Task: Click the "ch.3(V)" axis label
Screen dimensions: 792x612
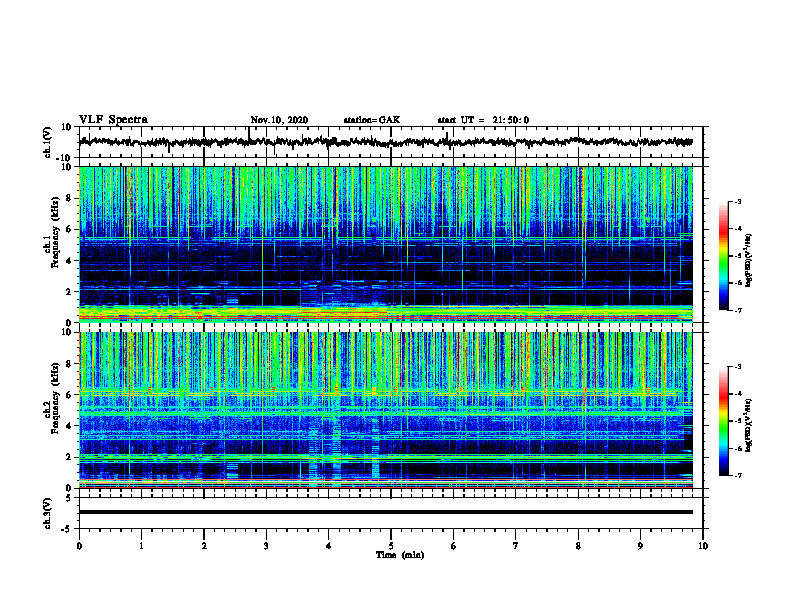Action: tap(47, 513)
